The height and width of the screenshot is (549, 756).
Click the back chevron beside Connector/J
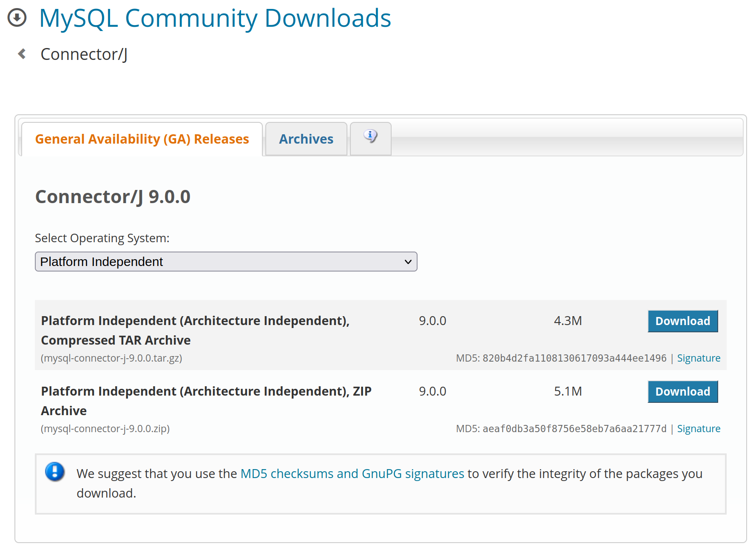pos(22,54)
